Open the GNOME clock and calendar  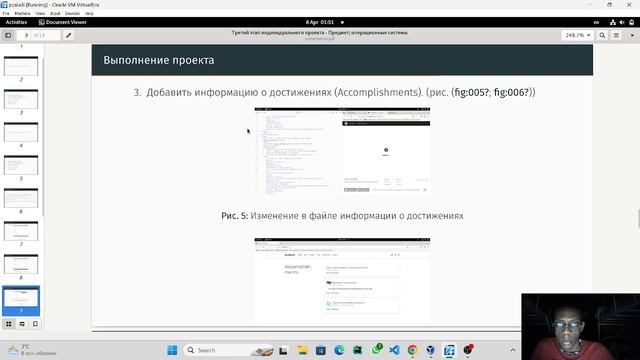(x=320, y=22)
